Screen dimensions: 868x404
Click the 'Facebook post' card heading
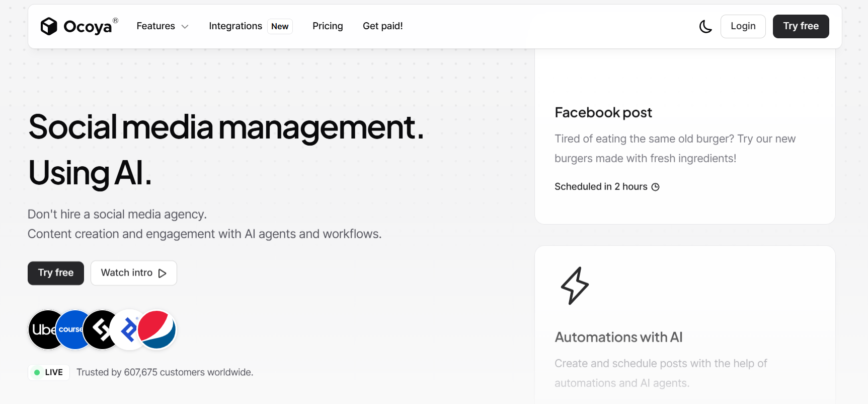coord(603,112)
